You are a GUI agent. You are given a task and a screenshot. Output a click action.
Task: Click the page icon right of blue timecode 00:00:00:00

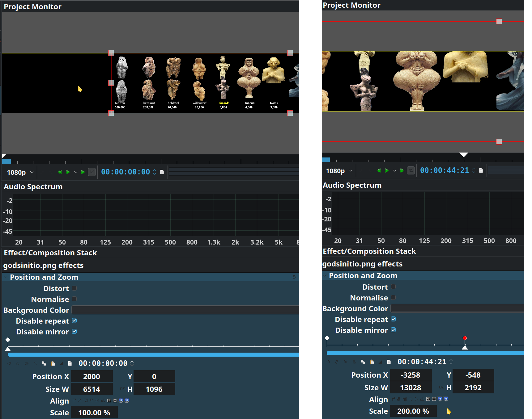click(162, 172)
